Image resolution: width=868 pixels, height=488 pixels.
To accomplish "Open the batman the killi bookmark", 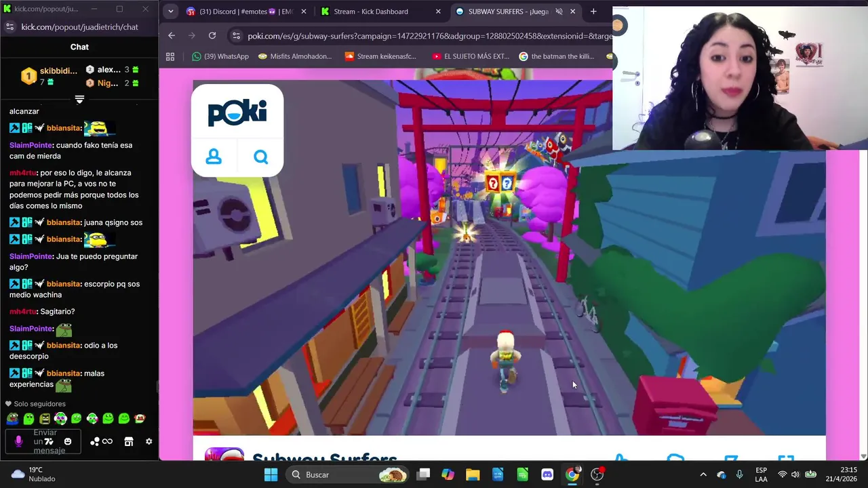I will [x=557, y=56].
